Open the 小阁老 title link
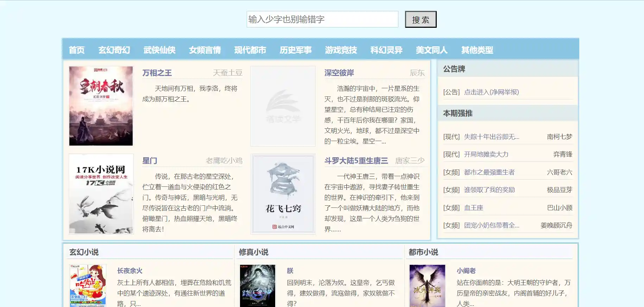 (466, 271)
